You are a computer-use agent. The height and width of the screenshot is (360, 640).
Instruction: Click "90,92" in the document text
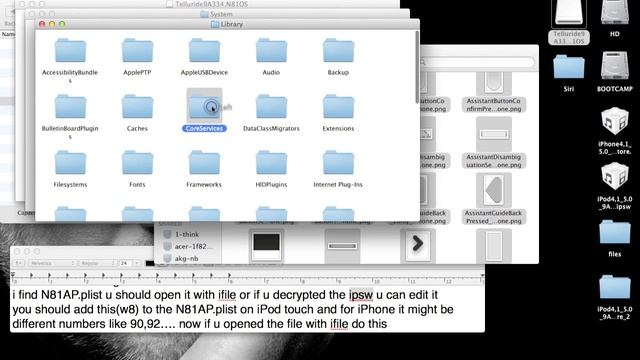click(x=145, y=324)
